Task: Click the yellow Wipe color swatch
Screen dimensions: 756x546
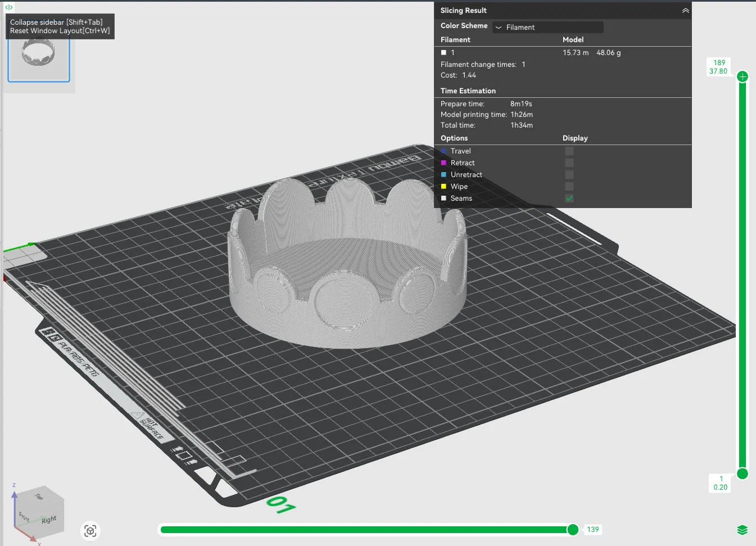Action: pos(443,186)
